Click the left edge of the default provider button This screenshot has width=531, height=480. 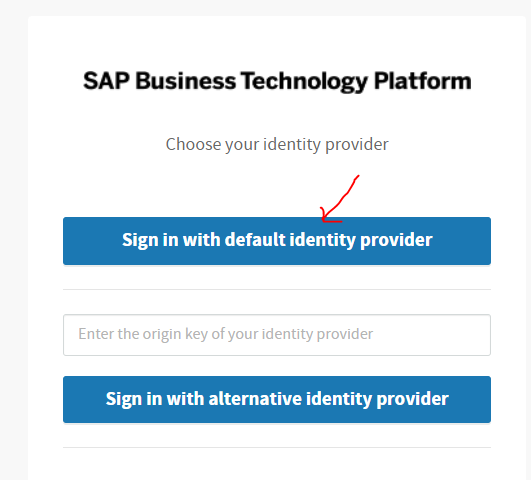tap(68, 241)
